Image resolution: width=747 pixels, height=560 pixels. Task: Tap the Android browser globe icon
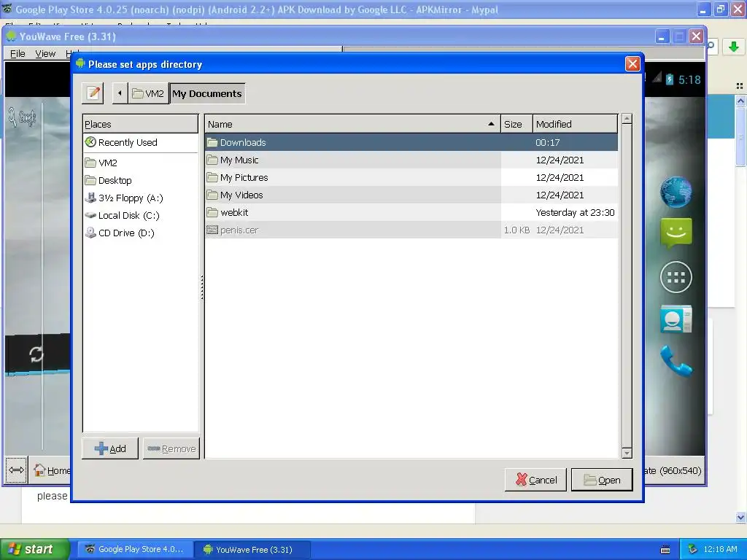click(676, 192)
